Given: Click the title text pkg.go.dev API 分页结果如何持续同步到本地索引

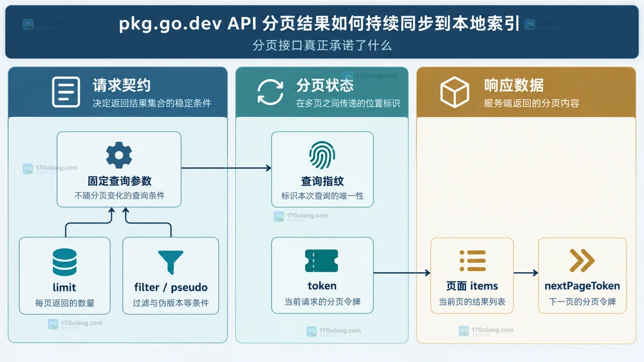Looking at the screenshot, I should point(319,24).
